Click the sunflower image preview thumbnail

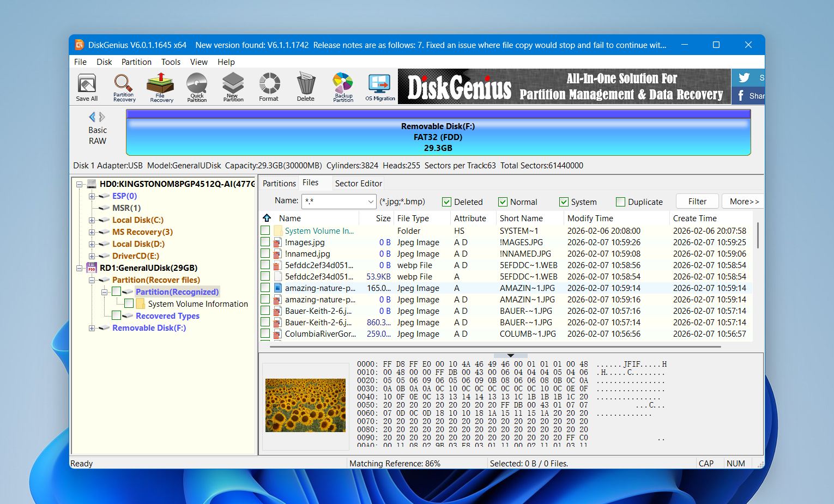coord(305,404)
